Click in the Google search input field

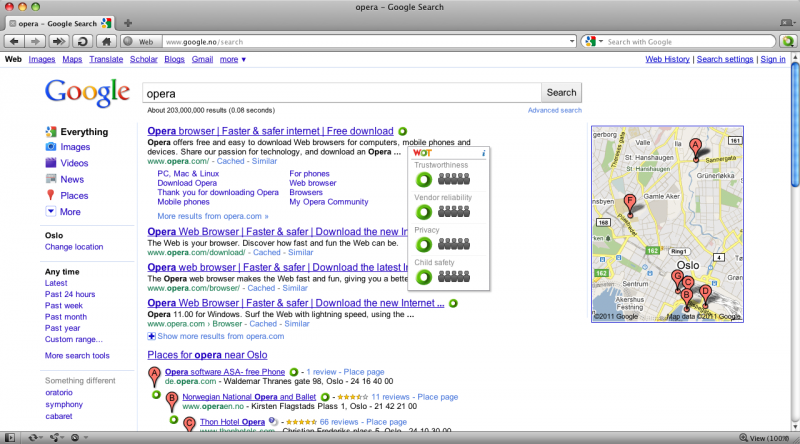[342, 93]
